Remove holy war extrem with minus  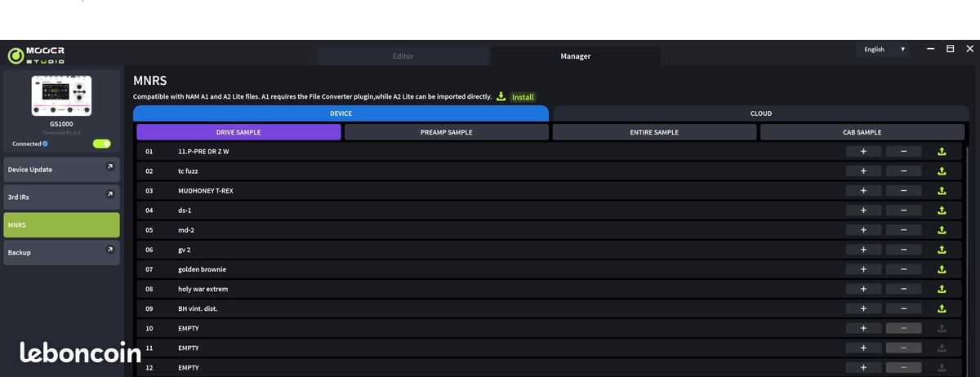pyautogui.click(x=903, y=289)
